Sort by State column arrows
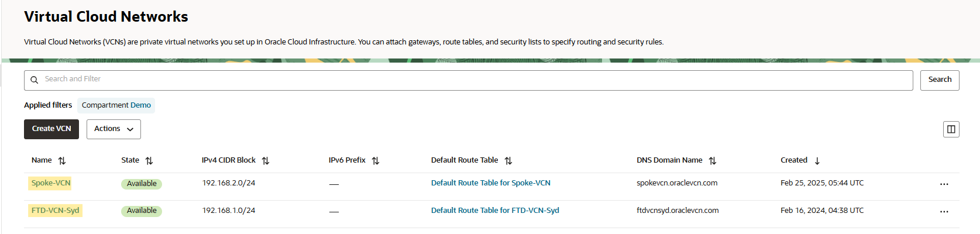 [149, 161]
